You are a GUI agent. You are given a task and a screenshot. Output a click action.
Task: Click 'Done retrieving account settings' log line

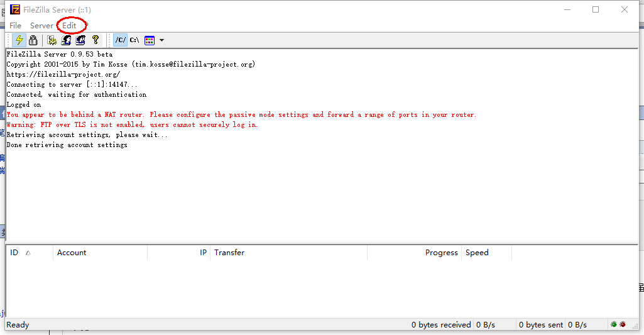click(67, 145)
